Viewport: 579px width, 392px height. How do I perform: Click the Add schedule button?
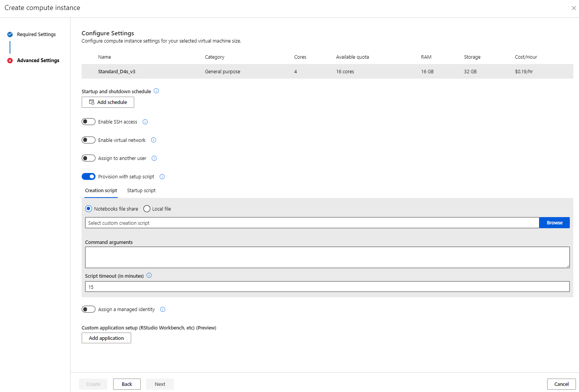(108, 102)
